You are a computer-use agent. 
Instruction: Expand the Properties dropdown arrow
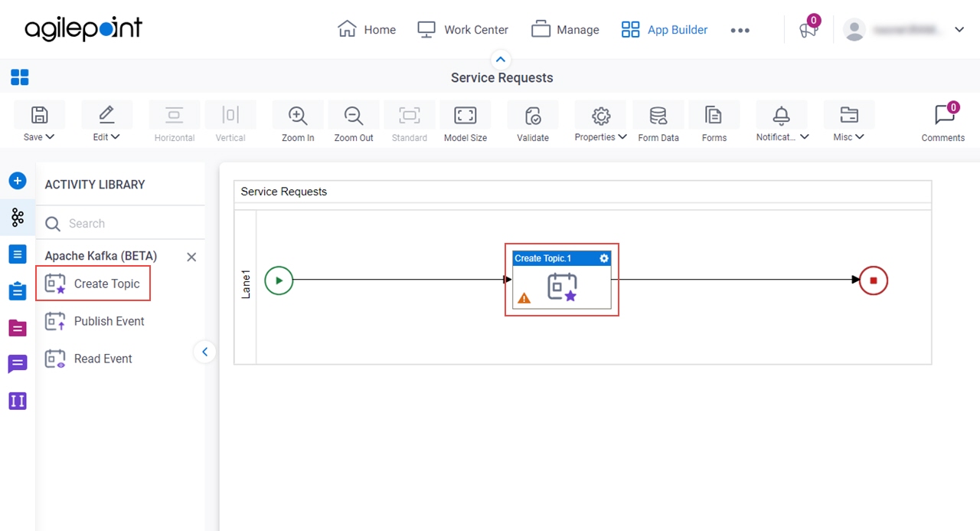[622, 137]
